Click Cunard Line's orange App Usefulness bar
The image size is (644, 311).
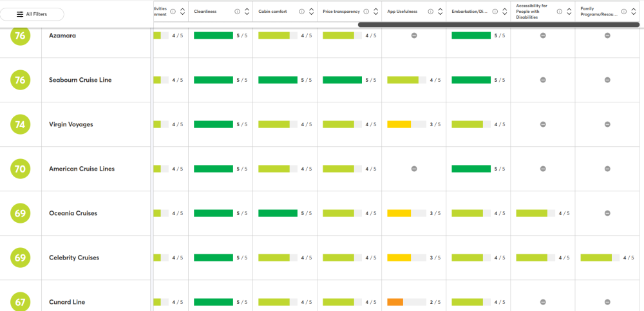point(395,302)
